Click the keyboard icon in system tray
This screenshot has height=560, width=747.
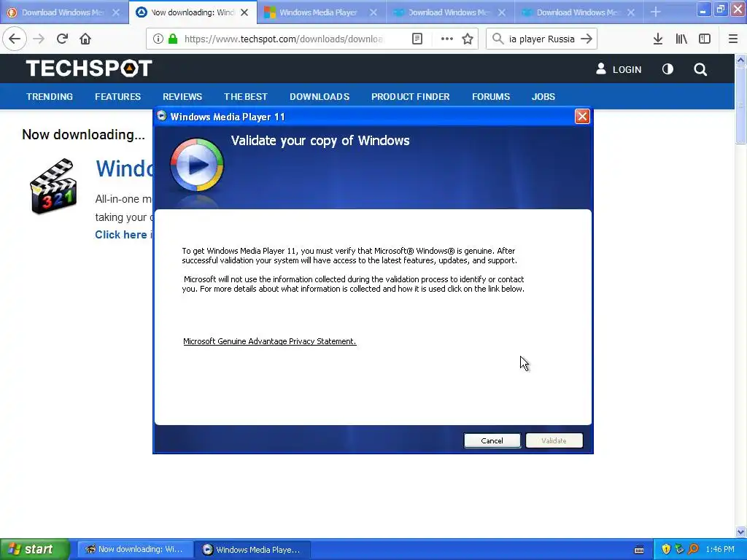[x=639, y=550]
